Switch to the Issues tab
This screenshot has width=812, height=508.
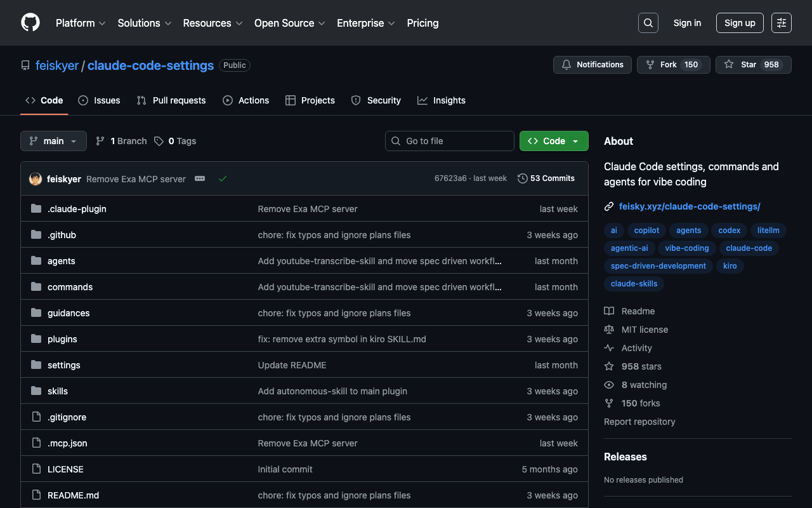pyautogui.click(x=99, y=100)
